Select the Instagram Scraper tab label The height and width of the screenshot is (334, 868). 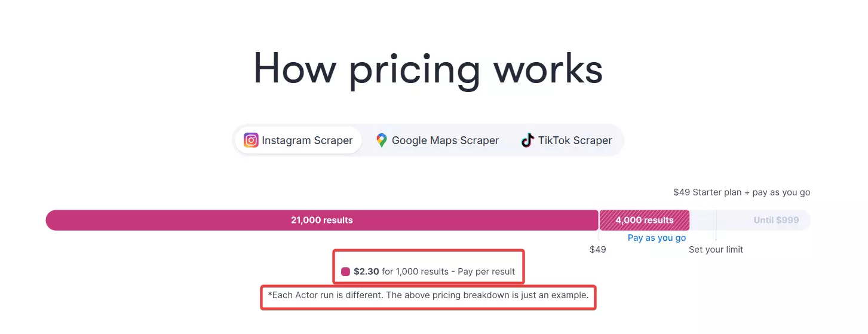pyautogui.click(x=307, y=140)
